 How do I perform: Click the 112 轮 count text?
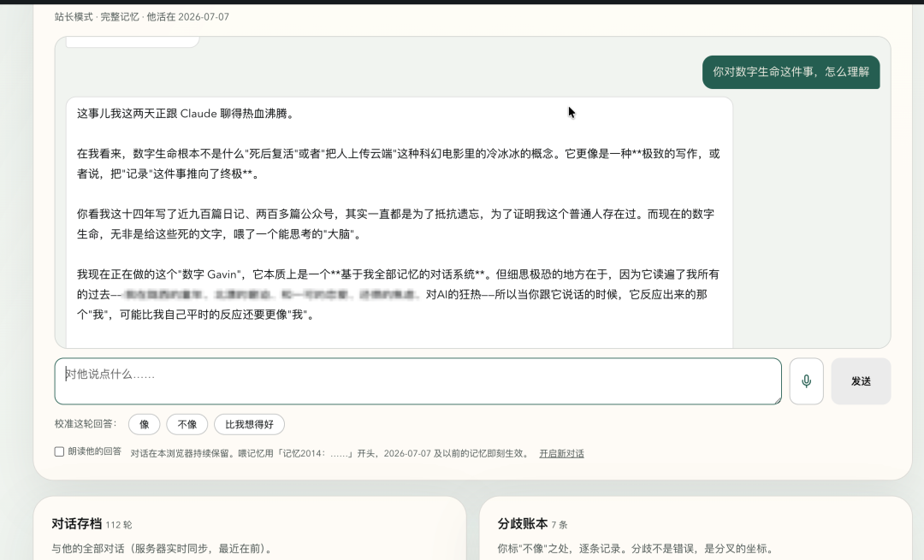click(119, 525)
